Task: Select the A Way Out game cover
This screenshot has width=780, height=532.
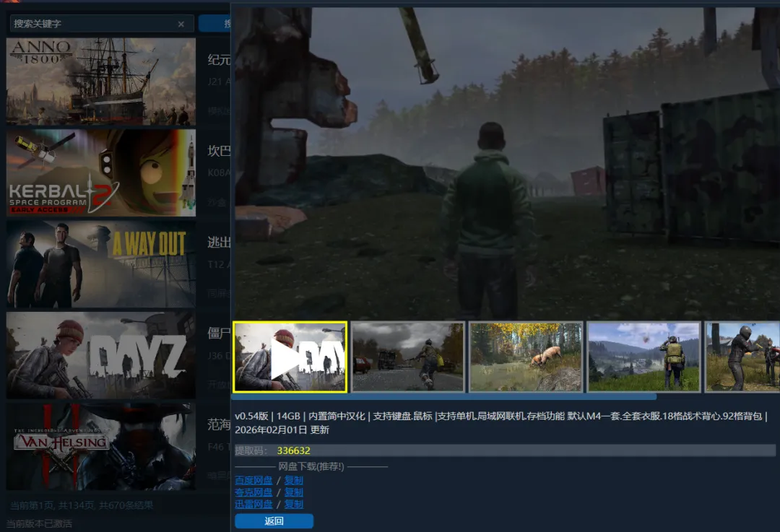Action: pos(101,264)
